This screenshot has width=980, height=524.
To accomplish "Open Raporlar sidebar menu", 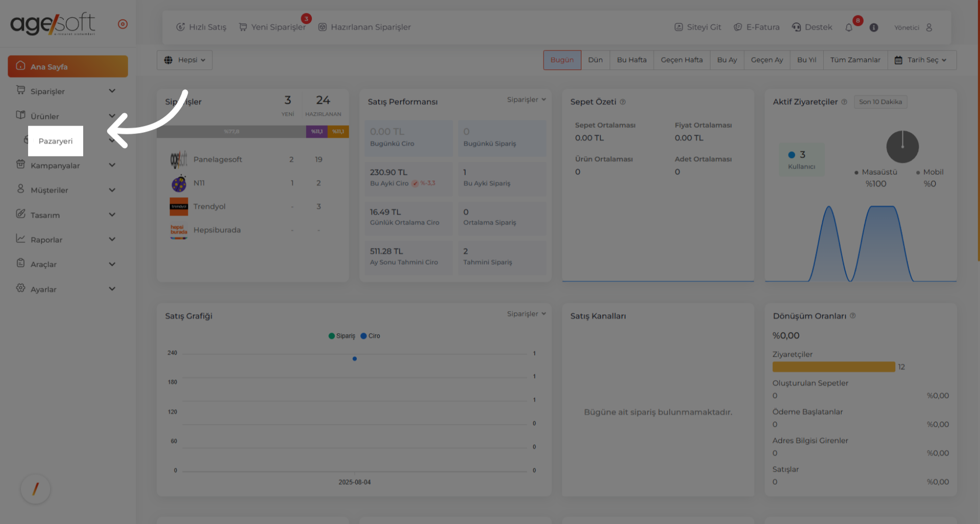I will (x=68, y=239).
